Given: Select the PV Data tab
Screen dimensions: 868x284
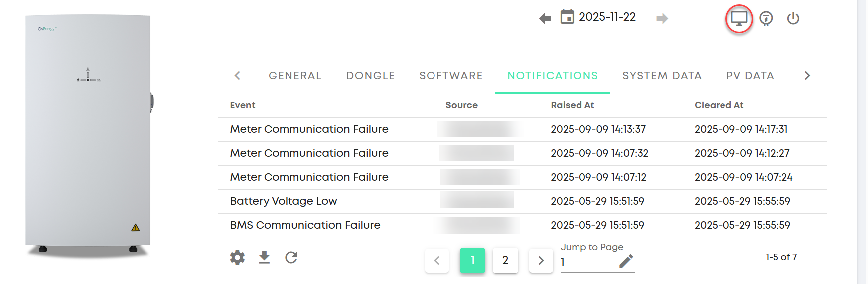Looking at the screenshot, I should 750,76.
